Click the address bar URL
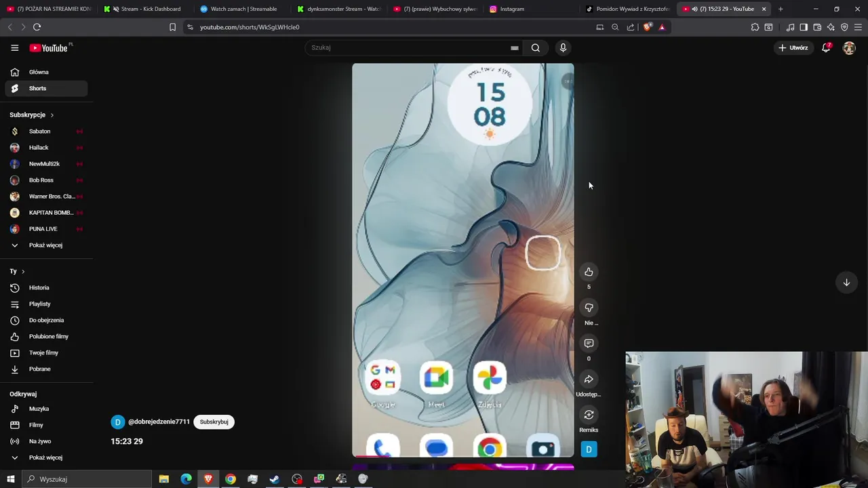This screenshot has height=488, width=868. (250, 27)
